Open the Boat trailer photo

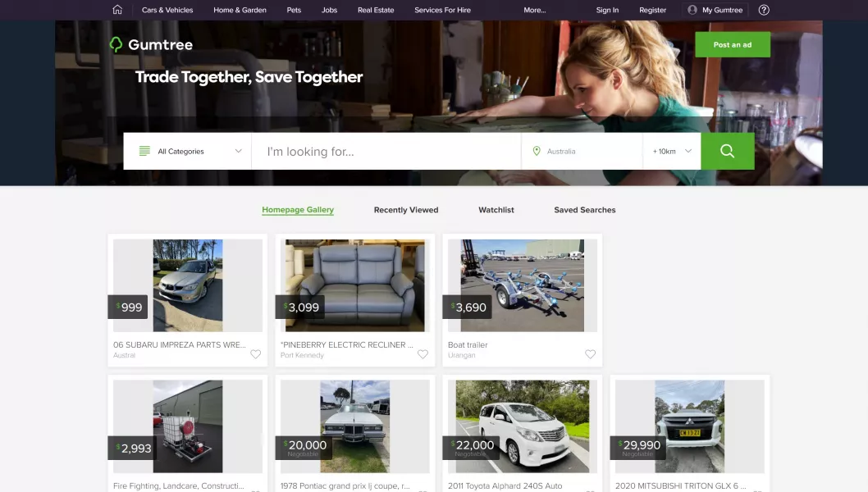522,285
